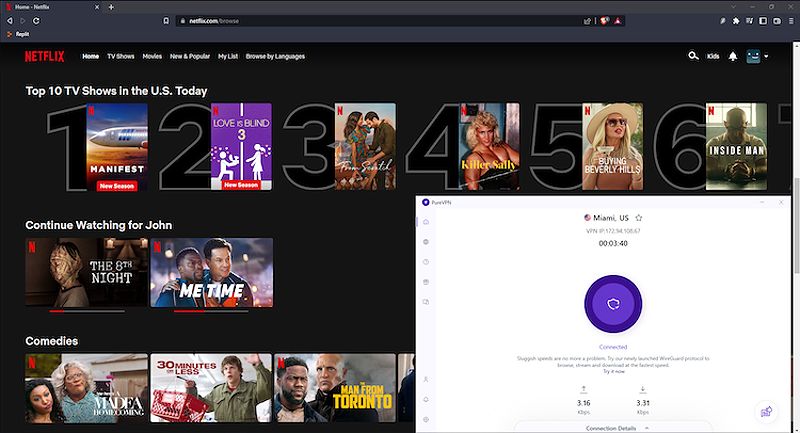Open PureVPN notifications bell icon
Screen dimensions: 800x433
(x=426, y=399)
